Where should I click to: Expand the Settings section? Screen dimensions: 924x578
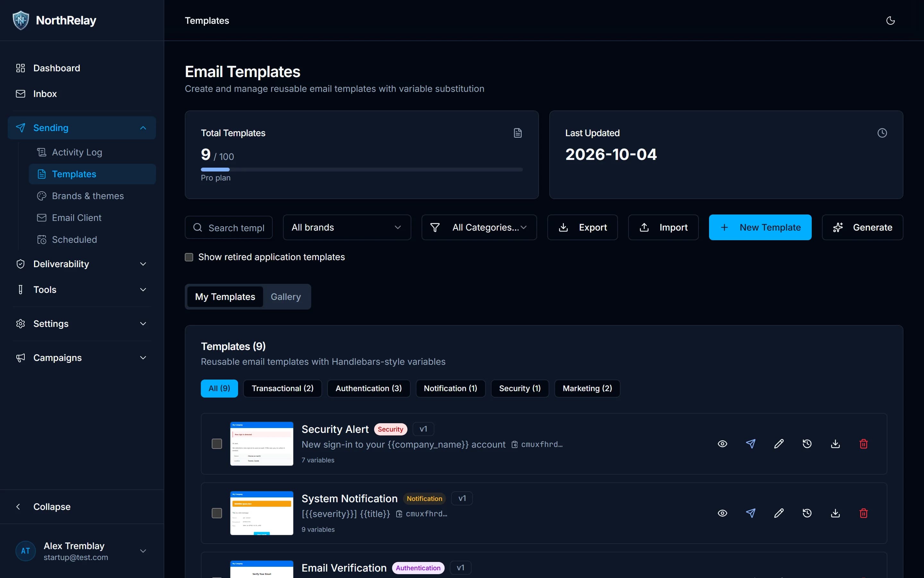(82, 323)
